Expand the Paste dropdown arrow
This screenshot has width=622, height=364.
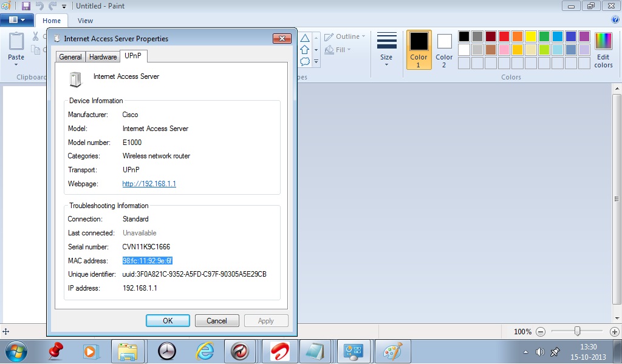pos(16,64)
